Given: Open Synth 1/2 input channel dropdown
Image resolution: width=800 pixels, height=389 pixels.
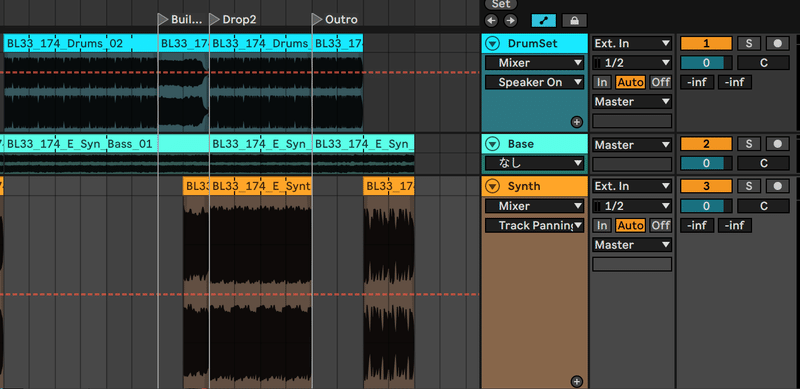Looking at the screenshot, I should [x=632, y=206].
